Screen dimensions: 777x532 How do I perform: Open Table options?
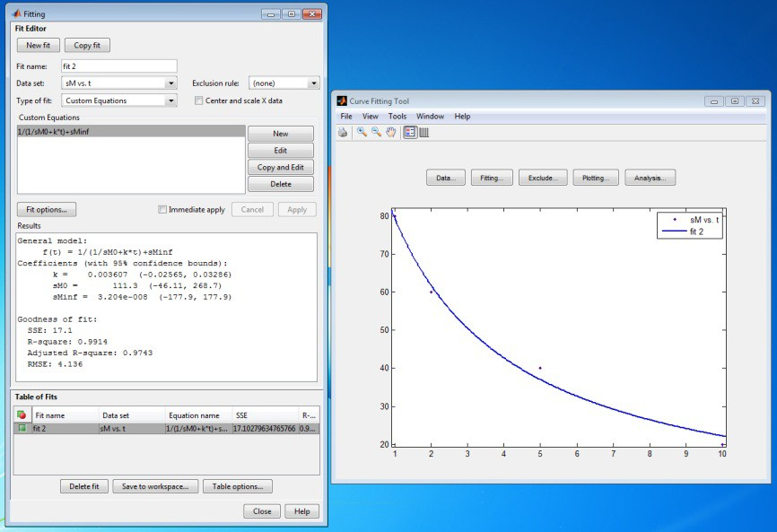[x=238, y=486]
